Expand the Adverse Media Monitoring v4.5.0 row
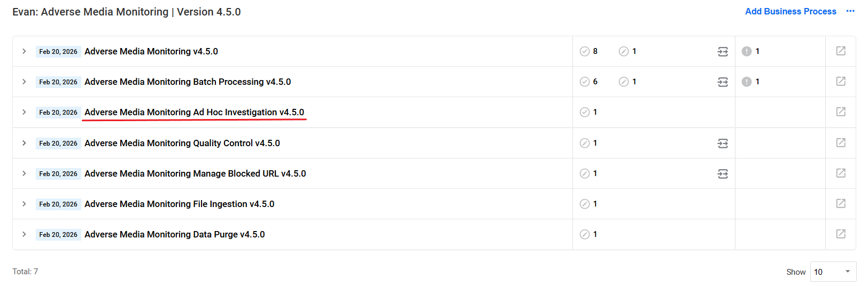Viewport: 868px width, 286px height. 24,51
